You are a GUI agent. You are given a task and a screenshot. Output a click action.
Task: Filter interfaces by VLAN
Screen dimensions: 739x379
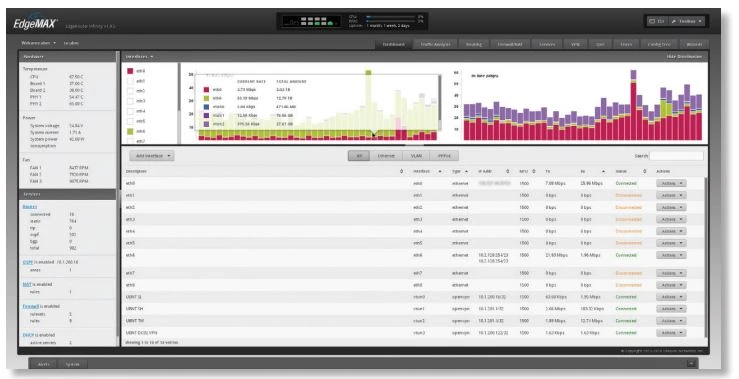416,156
